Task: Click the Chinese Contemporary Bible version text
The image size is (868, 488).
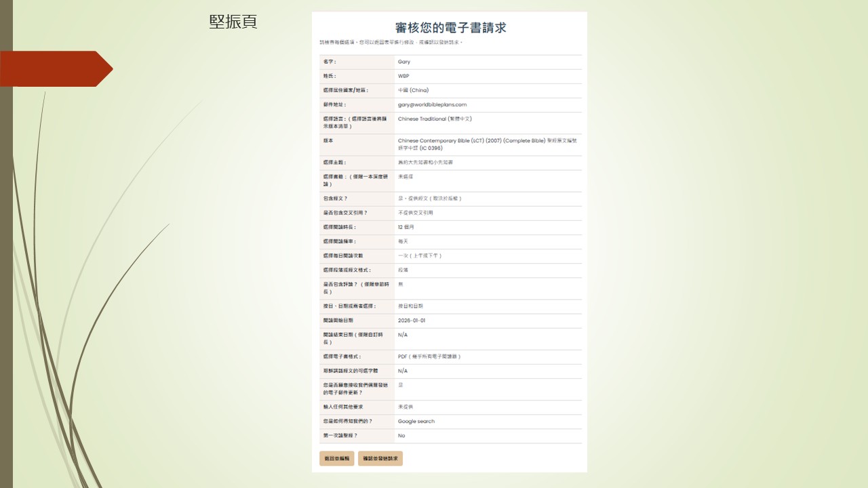Action: pos(488,144)
